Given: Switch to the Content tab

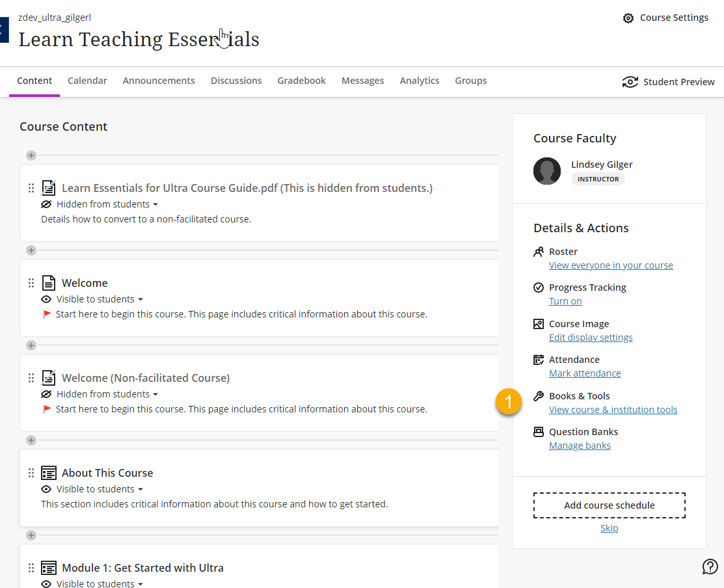Looking at the screenshot, I should [34, 81].
